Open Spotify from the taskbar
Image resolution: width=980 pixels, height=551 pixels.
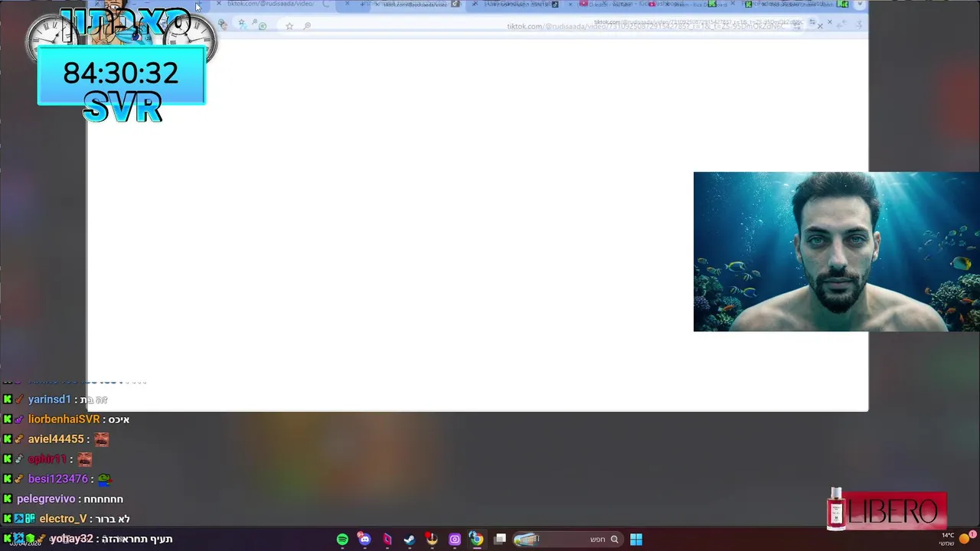[x=342, y=540]
